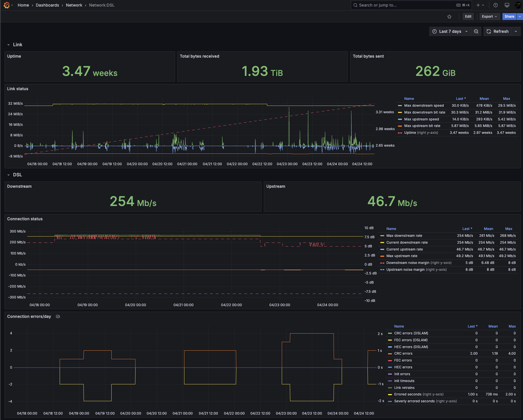Viewport: 523px width, 420px height.
Task: Click the Downstream panel title
Action: coord(19,186)
